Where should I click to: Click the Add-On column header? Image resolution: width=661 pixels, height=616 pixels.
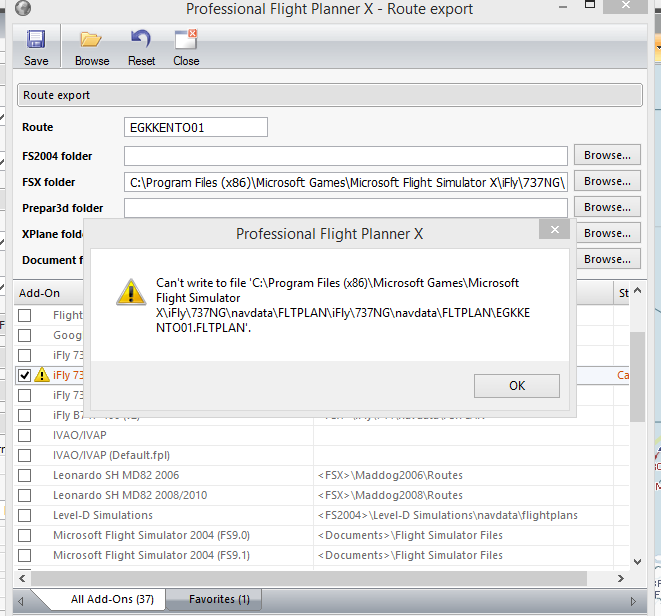point(49,293)
